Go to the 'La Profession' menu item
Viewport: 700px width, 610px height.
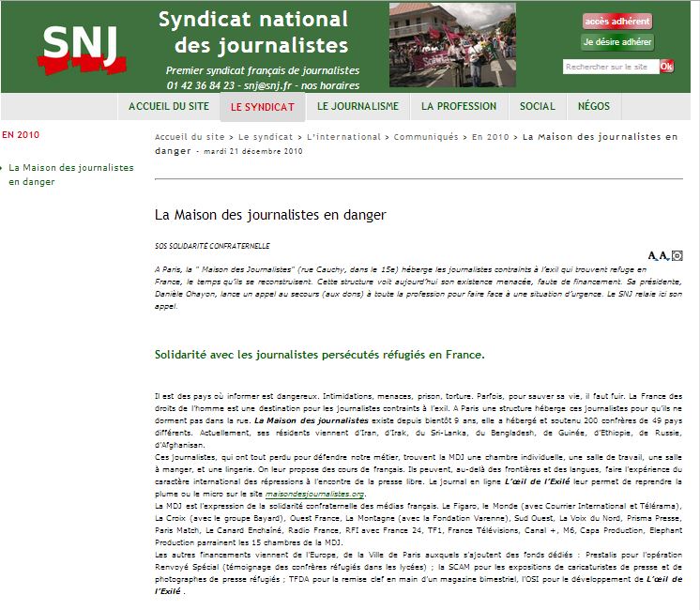[459, 107]
